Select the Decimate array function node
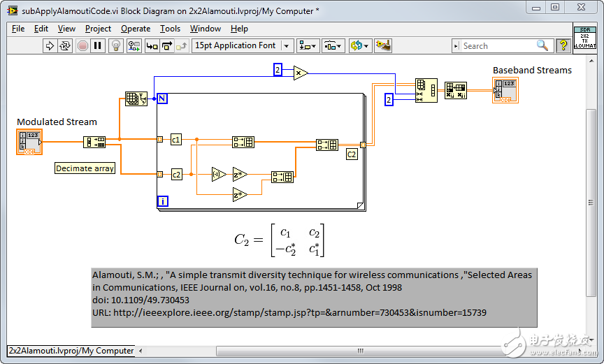The image size is (604, 364). coord(94,142)
